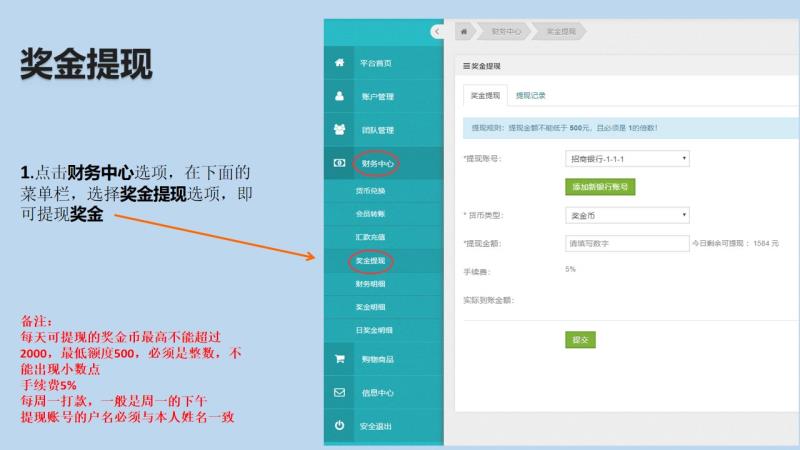Expand the 财务中心 menu section
Screen dimensions: 800x450
pyautogui.click(x=379, y=163)
